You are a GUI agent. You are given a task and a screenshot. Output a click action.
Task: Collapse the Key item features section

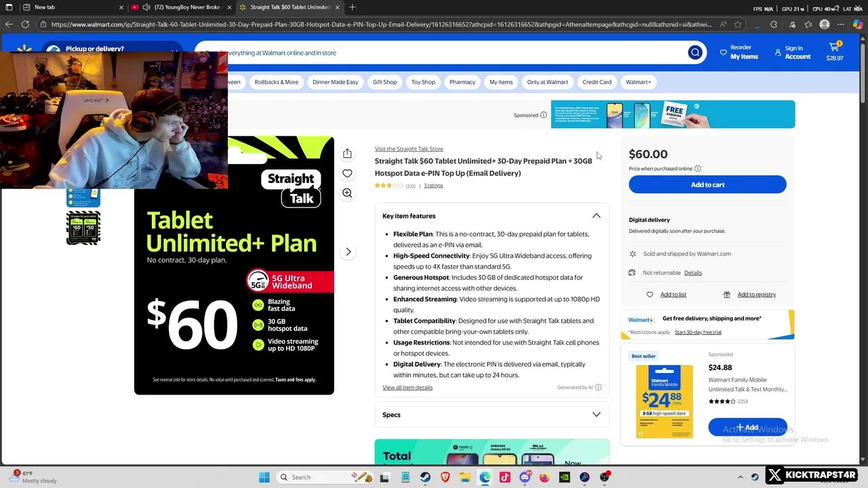coord(596,216)
